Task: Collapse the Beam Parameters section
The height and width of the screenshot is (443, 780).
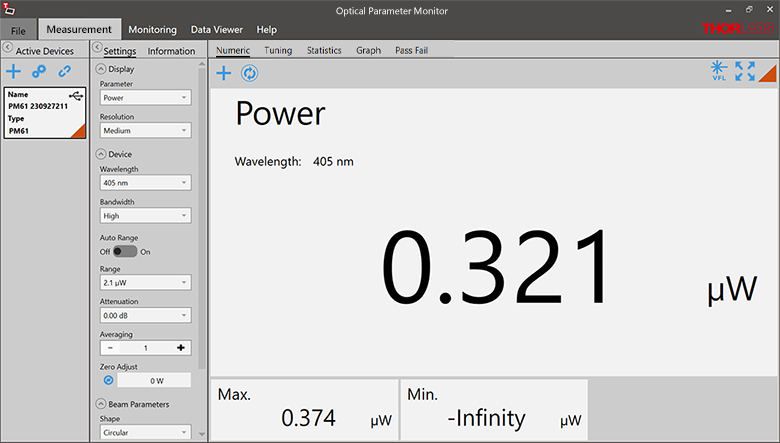Action: point(101,404)
